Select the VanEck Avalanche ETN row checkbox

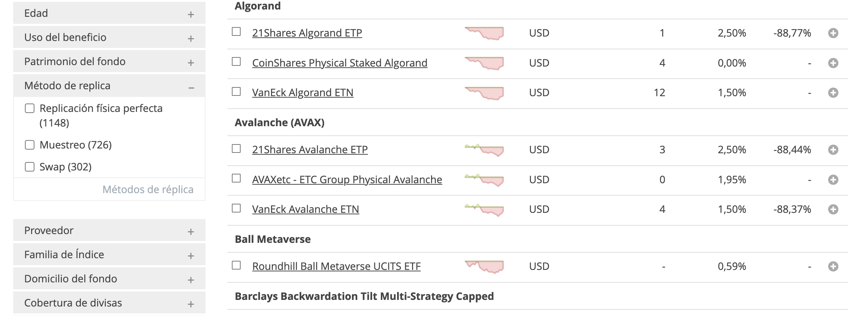coord(237,208)
